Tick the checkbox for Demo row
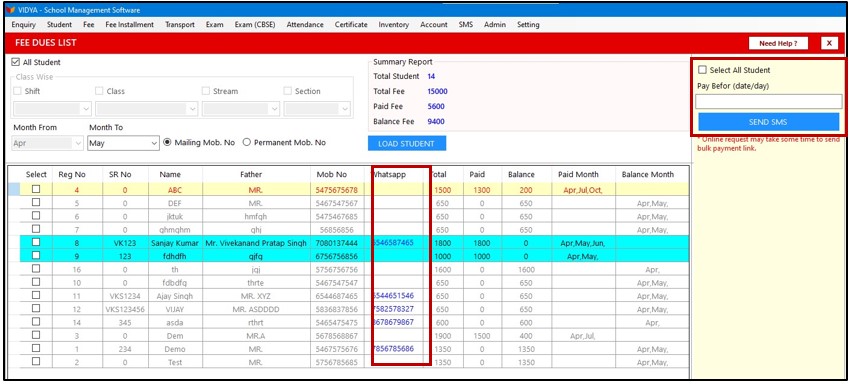 tap(36, 348)
